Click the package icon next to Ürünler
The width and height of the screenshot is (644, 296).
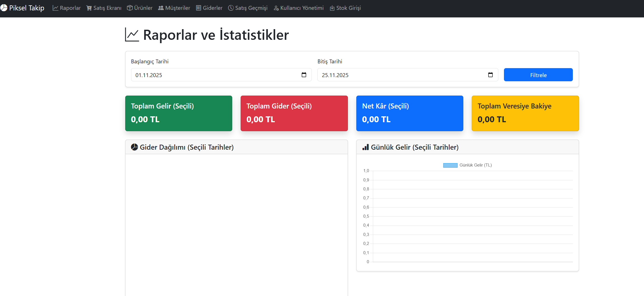click(130, 8)
